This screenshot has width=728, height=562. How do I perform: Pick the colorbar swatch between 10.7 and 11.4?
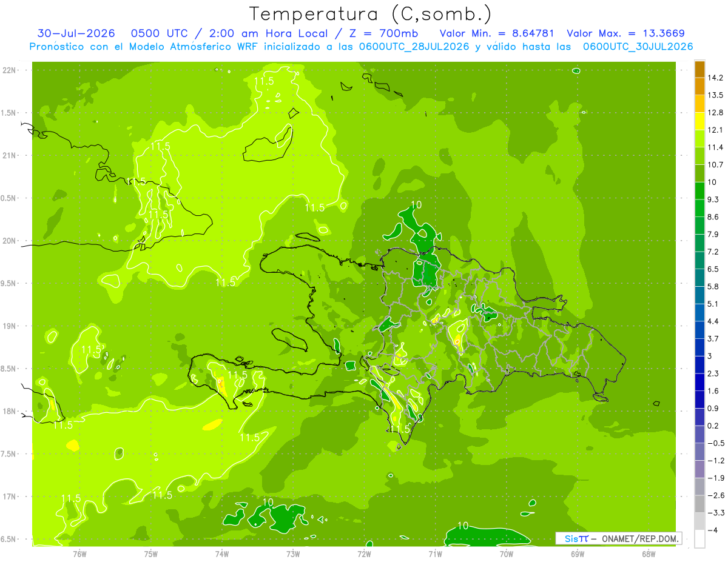(699, 156)
